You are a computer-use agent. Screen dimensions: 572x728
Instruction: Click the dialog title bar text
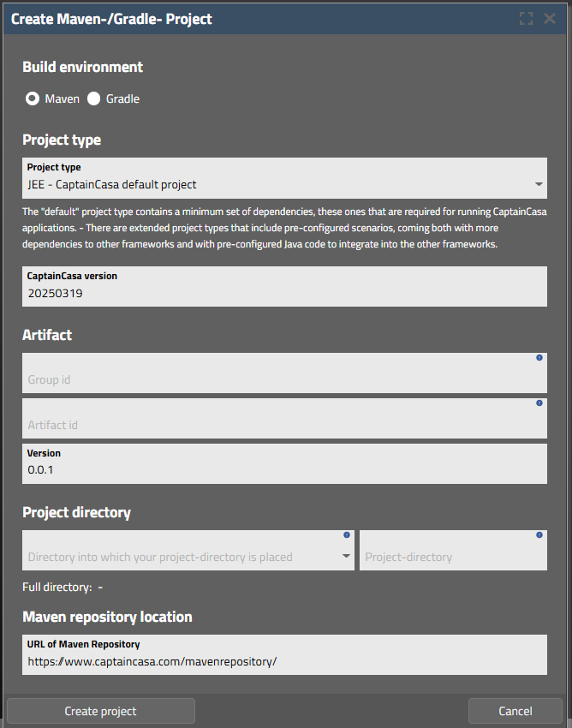tap(111, 18)
